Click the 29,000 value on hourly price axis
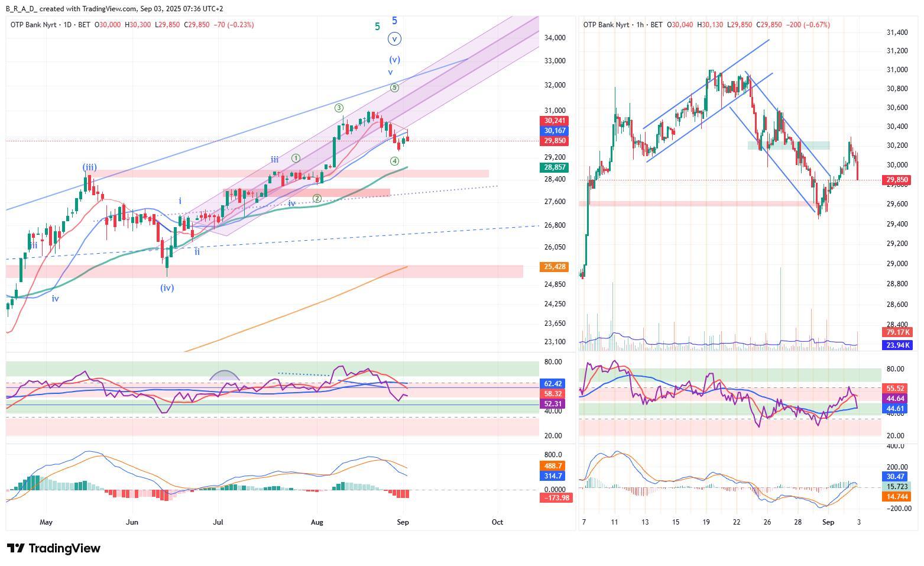This screenshot has height=566, width=924. 897,264
